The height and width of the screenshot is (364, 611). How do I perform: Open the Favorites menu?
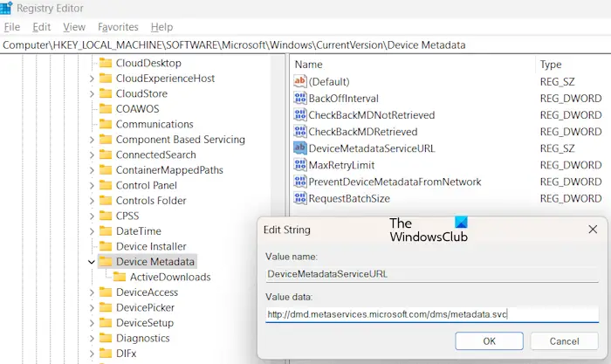(x=118, y=27)
